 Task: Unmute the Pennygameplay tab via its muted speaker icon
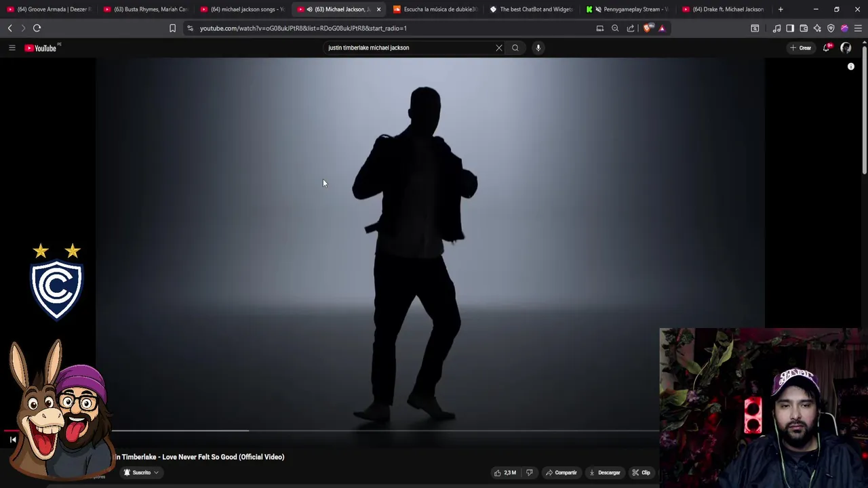click(598, 9)
